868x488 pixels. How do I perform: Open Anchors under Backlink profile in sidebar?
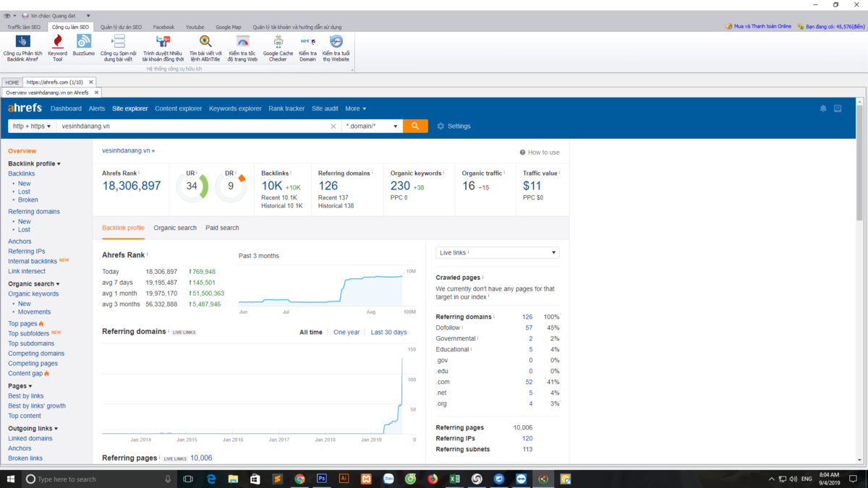coord(20,241)
